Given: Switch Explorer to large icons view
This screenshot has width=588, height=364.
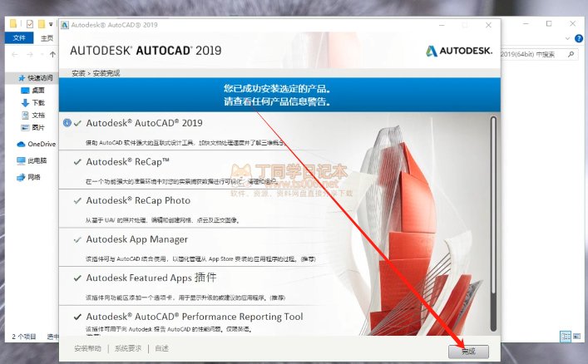Looking at the screenshot, I should tap(576, 336).
